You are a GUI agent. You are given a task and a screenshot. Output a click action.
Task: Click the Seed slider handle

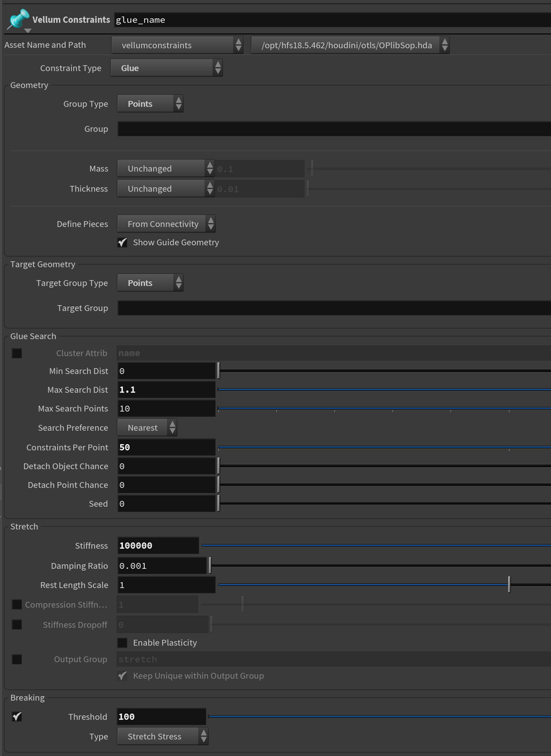click(x=219, y=504)
